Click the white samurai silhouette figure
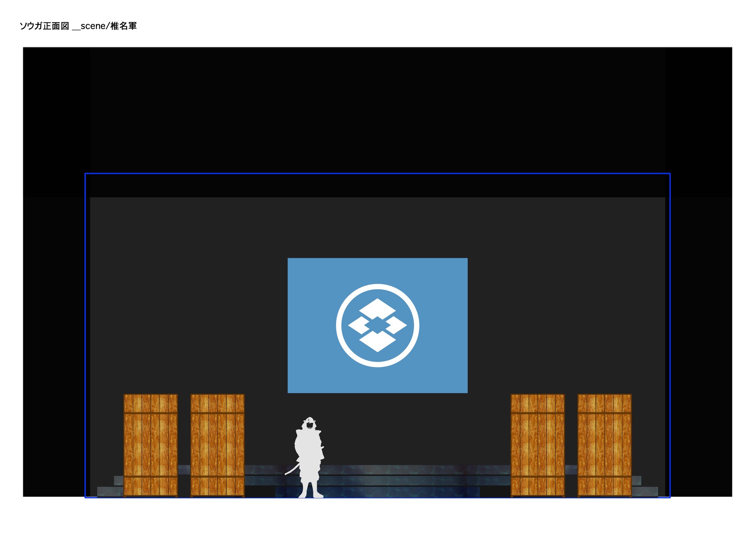Screen dimensions: 756x535 pyautogui.click(x=305, y=457)
